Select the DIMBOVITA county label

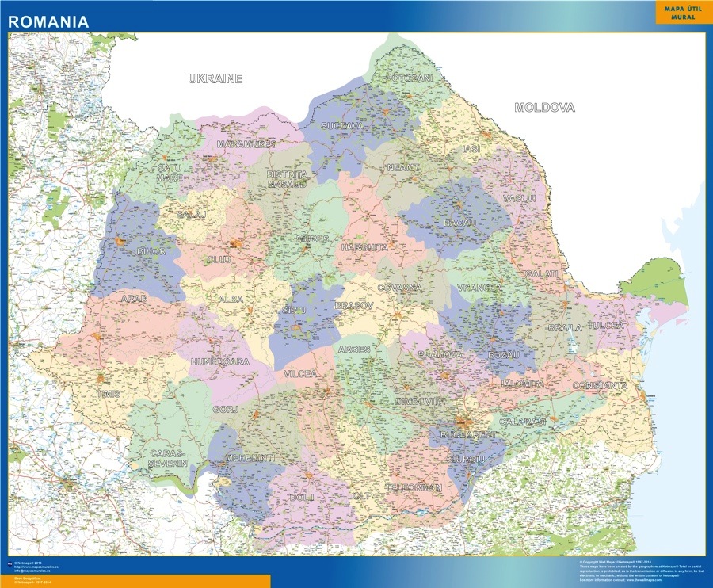(421, 402)
